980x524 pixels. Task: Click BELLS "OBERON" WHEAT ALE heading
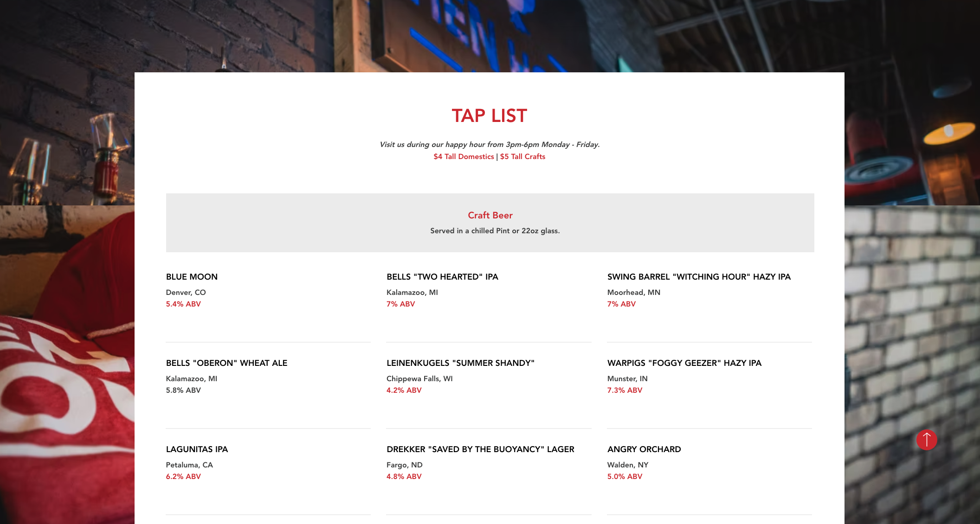226,363
